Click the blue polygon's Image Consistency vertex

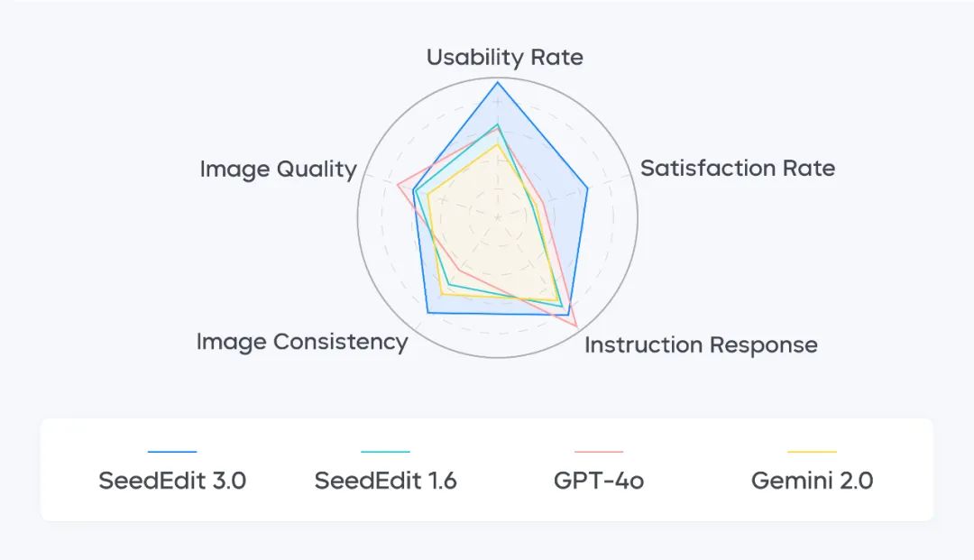(x=427, y=312)
